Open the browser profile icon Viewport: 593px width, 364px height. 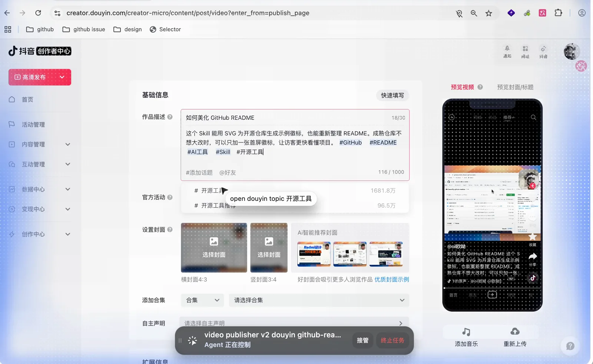[x=582, y=13]
